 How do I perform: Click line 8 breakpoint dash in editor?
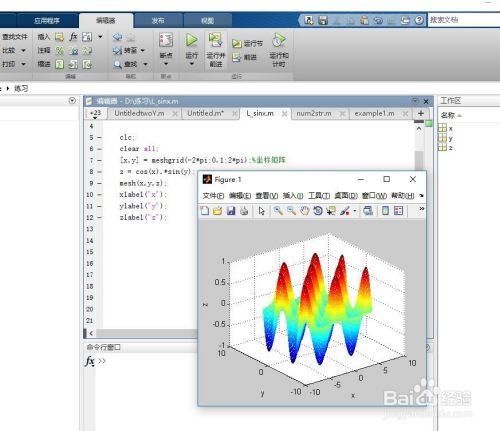coord(99,172)
